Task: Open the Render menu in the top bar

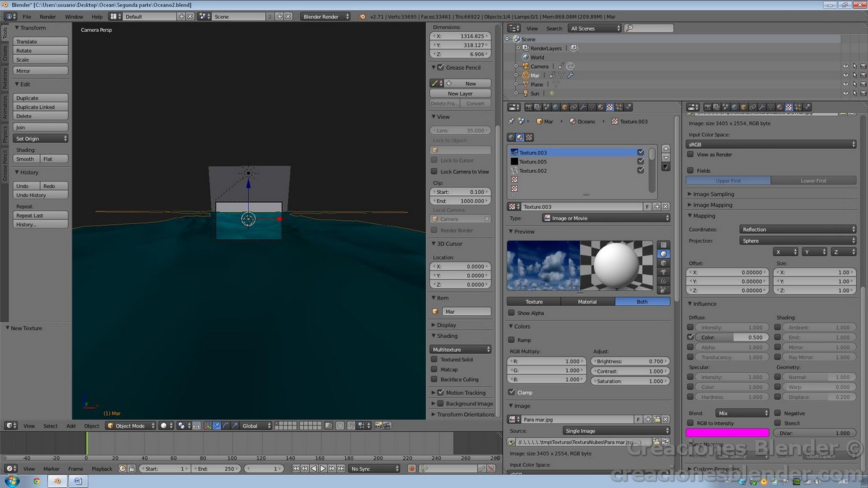Action: (47, 16)
